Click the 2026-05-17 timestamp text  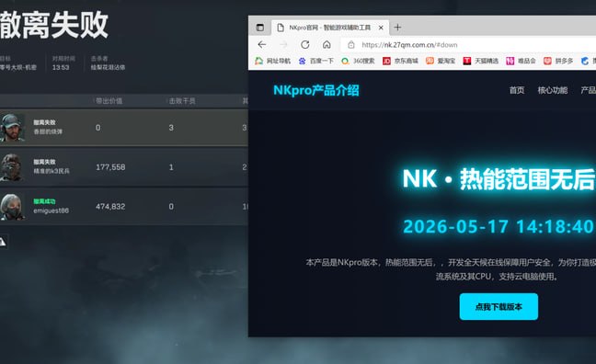click(x=499, y=226)
